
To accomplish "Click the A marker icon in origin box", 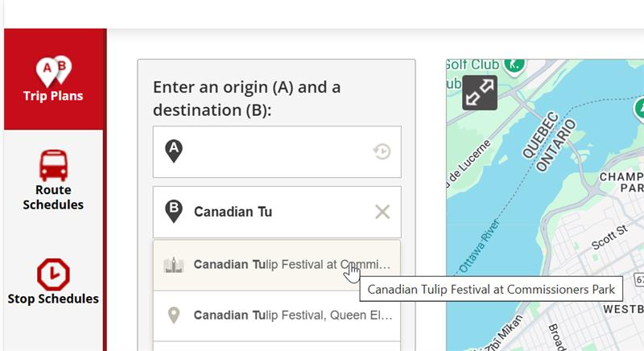I will (174, 151).
